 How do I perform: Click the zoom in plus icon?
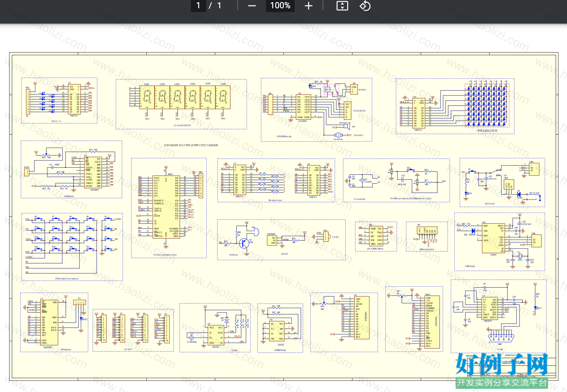pos(308,6)
